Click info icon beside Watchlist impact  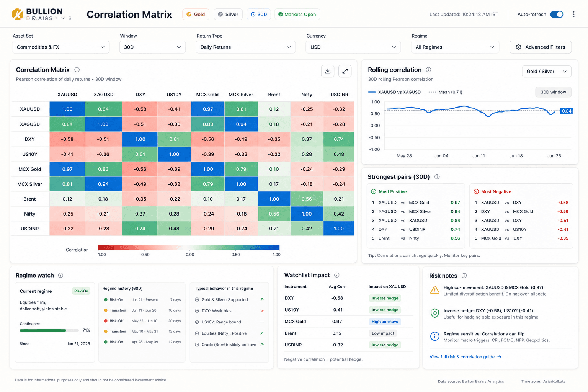click(337, 275)
